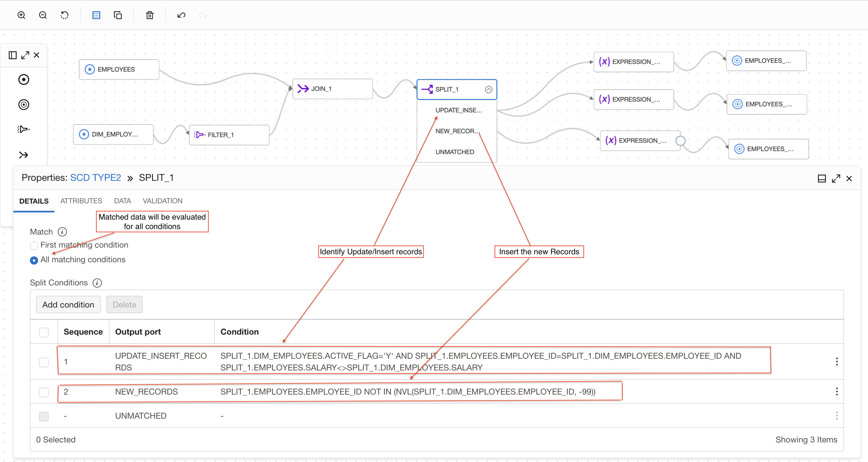Click the undo icon
The width and height of the screenshot is (868, 462).
click(x=181, y=15)
